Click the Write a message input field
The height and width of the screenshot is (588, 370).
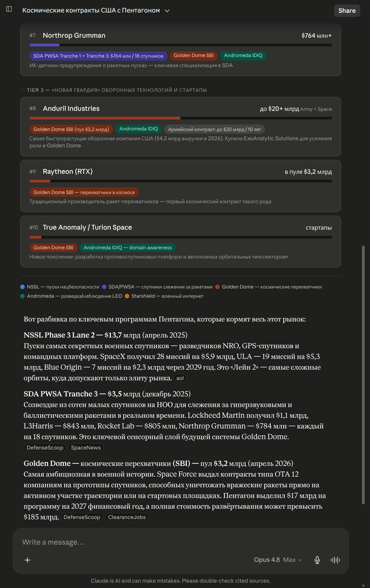pyautogui.click(x=181, y=542)
